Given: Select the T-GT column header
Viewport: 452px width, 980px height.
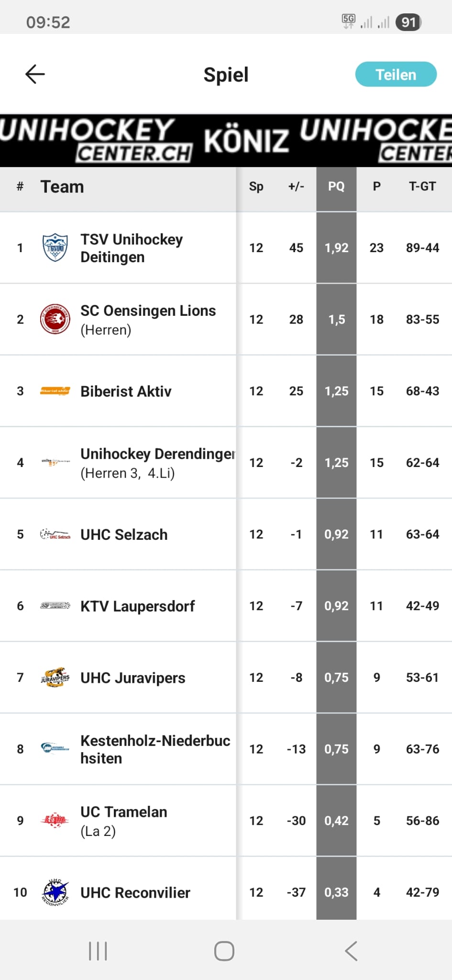Looking at the screenshot, I should (x=422, y=187).
